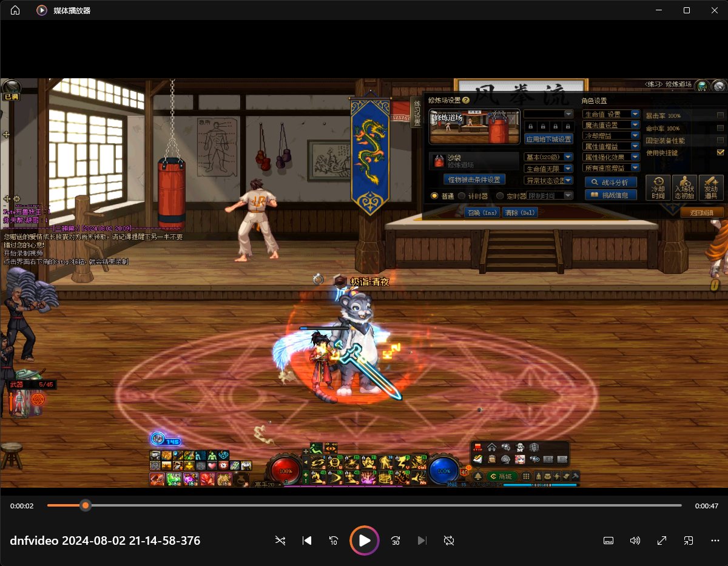Skip forward 30 seconds
This screenshot has width=728, height=566.
tap(396, 541)
